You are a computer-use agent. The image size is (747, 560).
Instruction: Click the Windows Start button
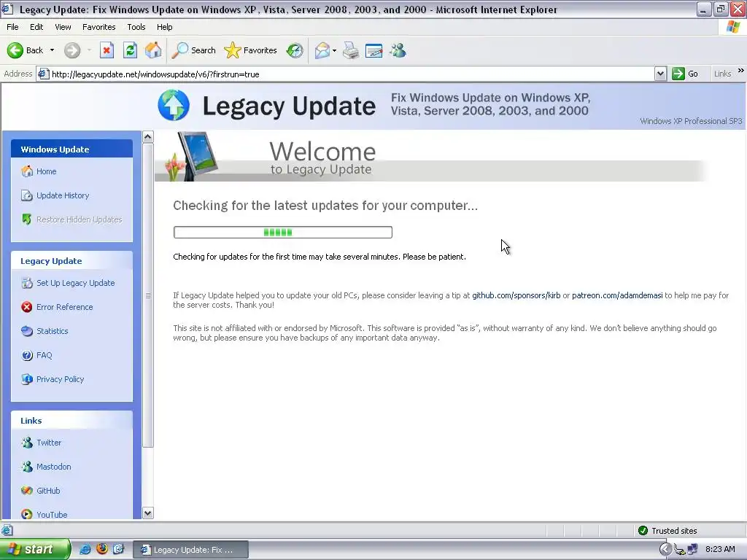point(34,549)
